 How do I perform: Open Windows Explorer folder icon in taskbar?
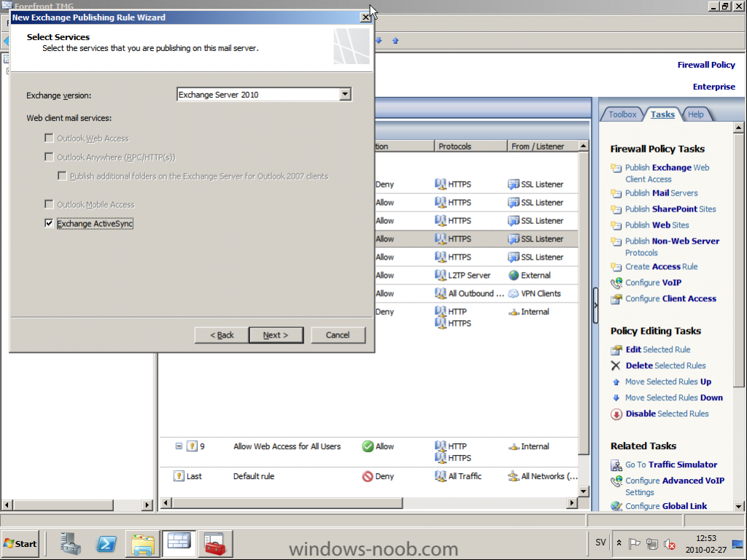(142, 543)
